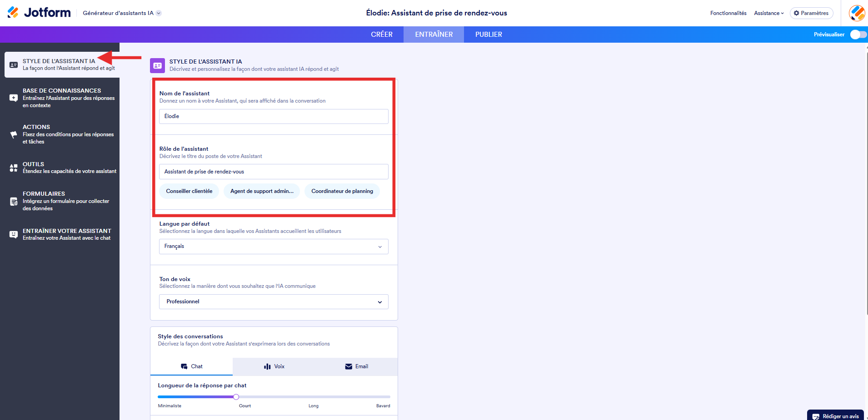Viewport: 868px width, 420px height.
Task: Click the Chat bubble icon in conversation tabs
Action: tap(184, 366)
